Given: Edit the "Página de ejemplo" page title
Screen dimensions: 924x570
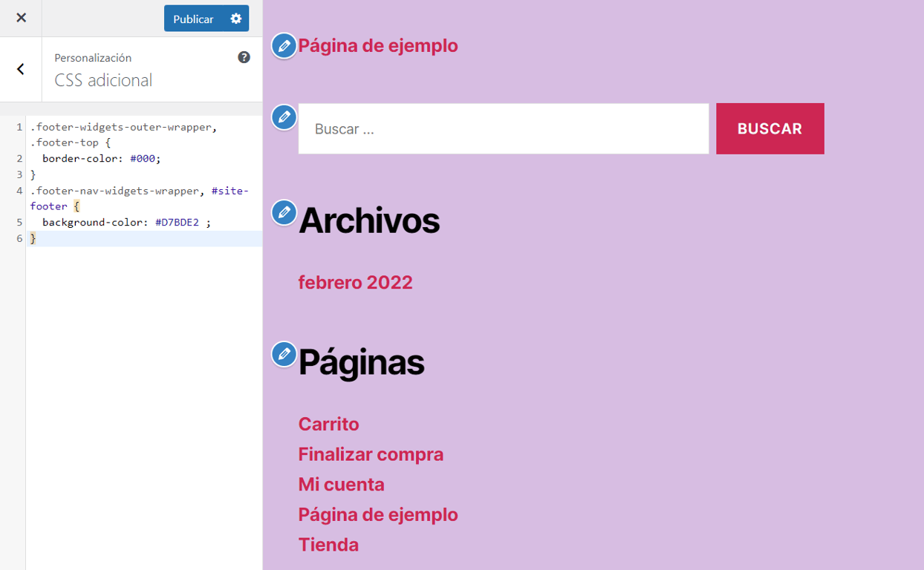Looking at the screenshot, I should pyautogui.click(x=283, y=45).
